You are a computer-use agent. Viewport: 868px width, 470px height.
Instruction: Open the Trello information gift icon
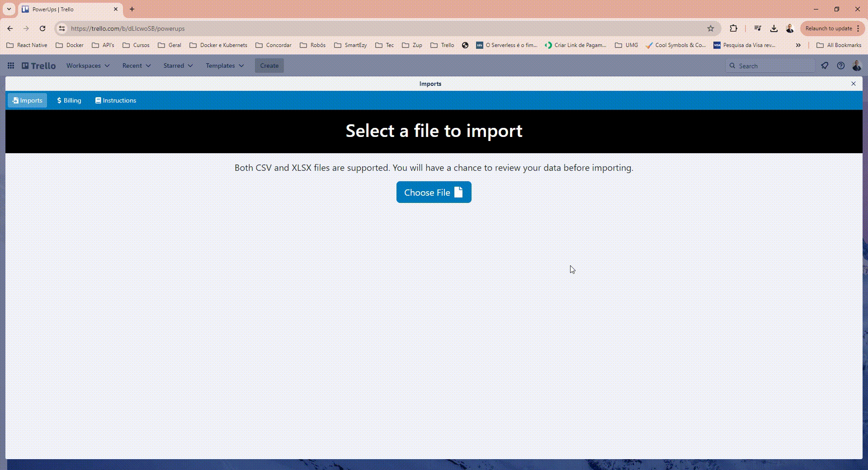click(825, 66)
